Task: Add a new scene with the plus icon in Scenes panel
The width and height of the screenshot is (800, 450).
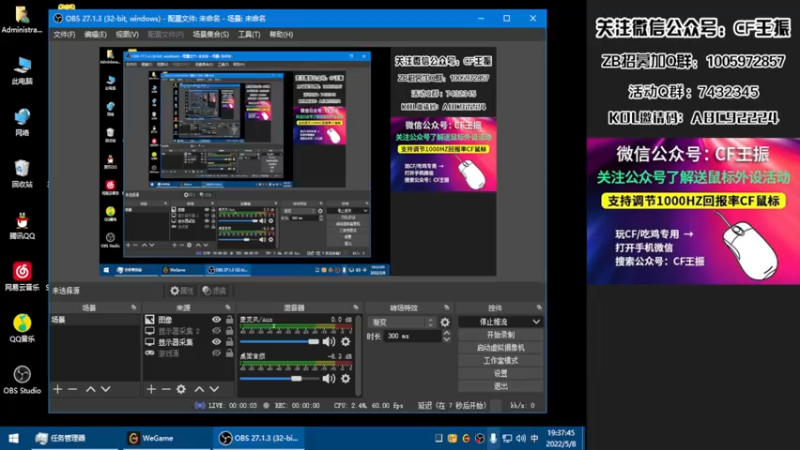Action: (58, 389)
